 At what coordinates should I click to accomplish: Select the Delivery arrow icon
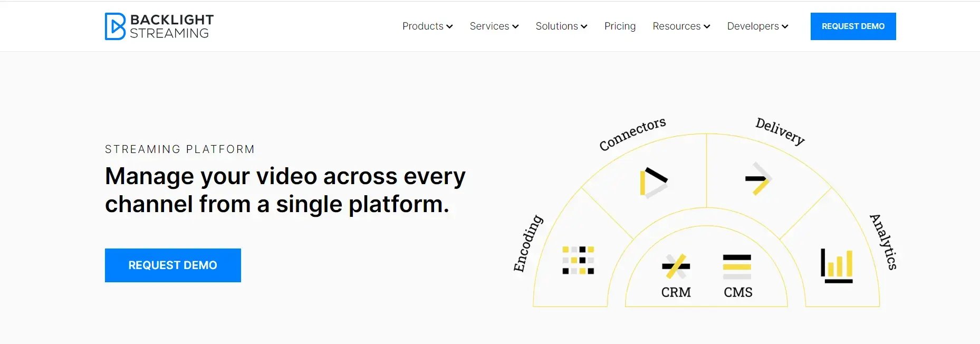coord(758,178)
